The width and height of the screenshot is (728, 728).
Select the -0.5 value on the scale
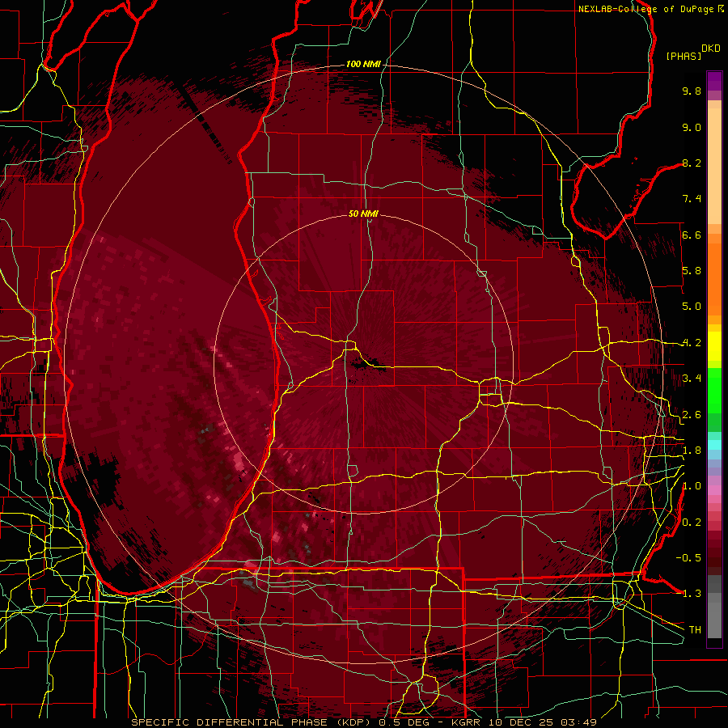click(x=688, y=558)
